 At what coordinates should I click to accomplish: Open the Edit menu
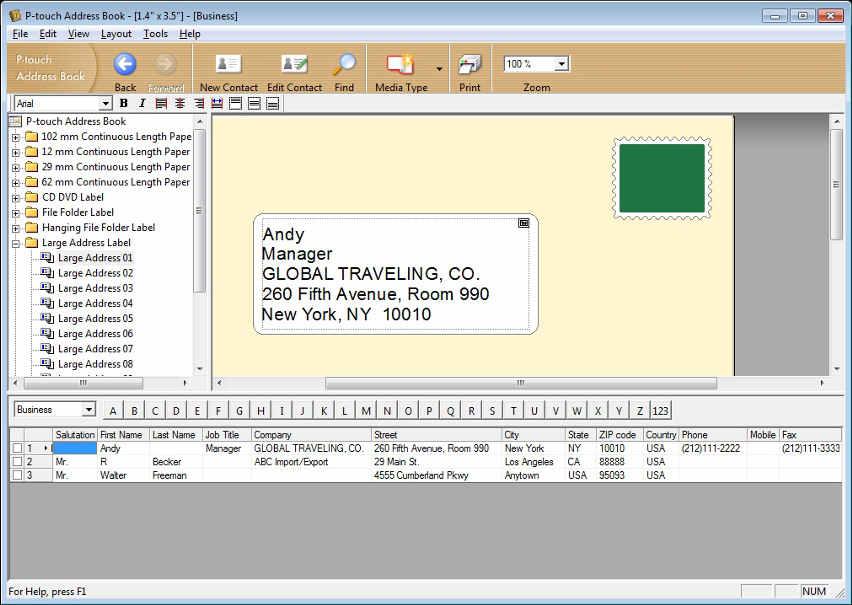click(48, 34)
